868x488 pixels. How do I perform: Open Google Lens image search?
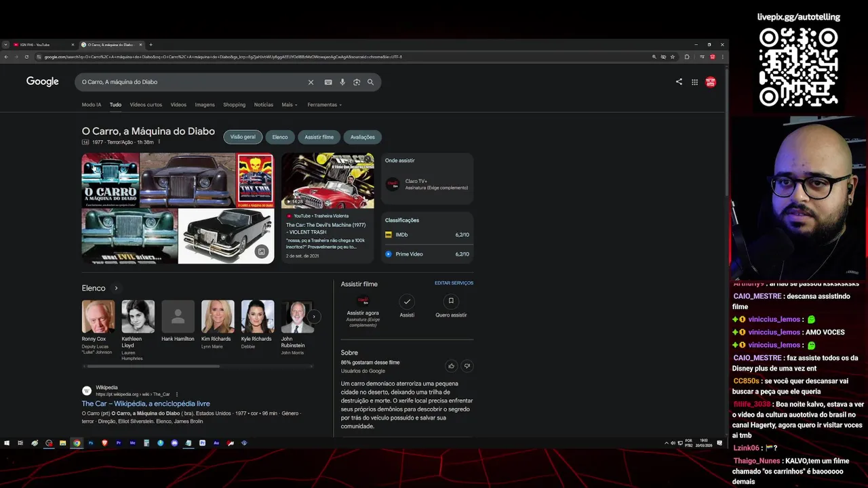pyautogui.click(x=357, y=82)
